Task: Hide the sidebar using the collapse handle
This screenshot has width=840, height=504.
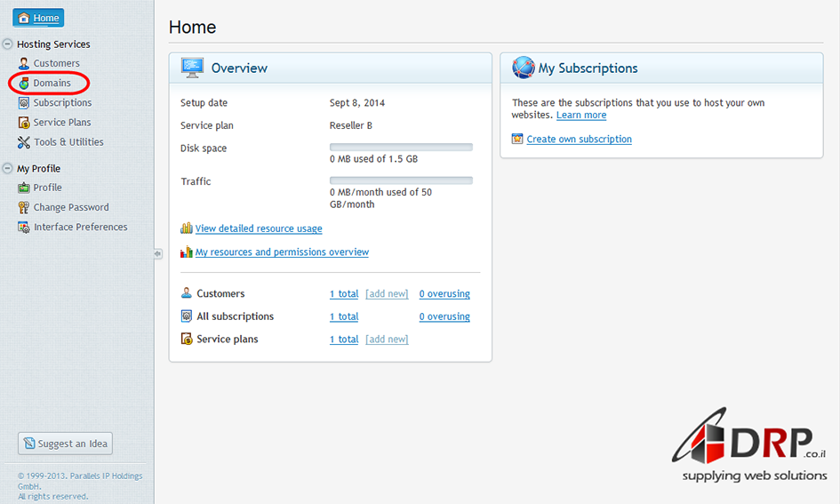Action: click(157, 253)
